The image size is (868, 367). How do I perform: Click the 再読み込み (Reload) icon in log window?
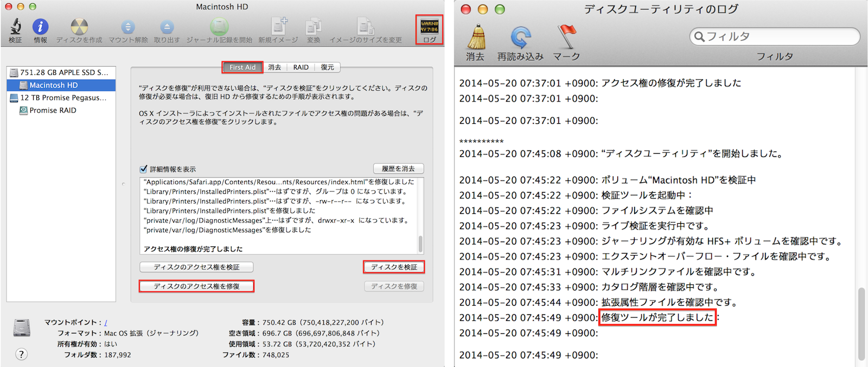[x=520, y=37]
